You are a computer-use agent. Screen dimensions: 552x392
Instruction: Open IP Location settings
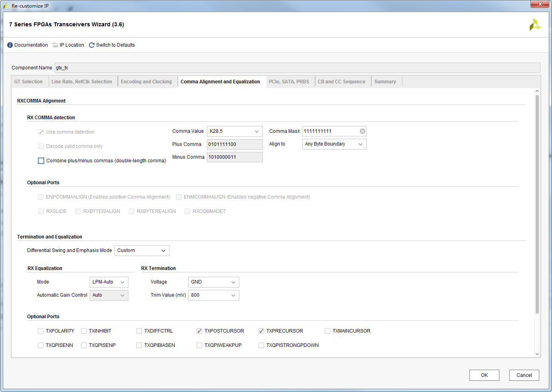click(x=72, y=45)
